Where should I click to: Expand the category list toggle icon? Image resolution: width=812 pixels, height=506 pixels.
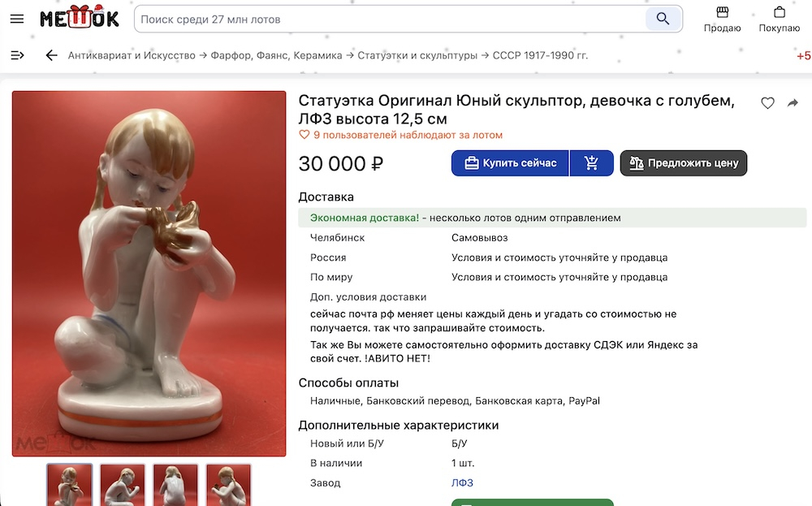[17, 55]
